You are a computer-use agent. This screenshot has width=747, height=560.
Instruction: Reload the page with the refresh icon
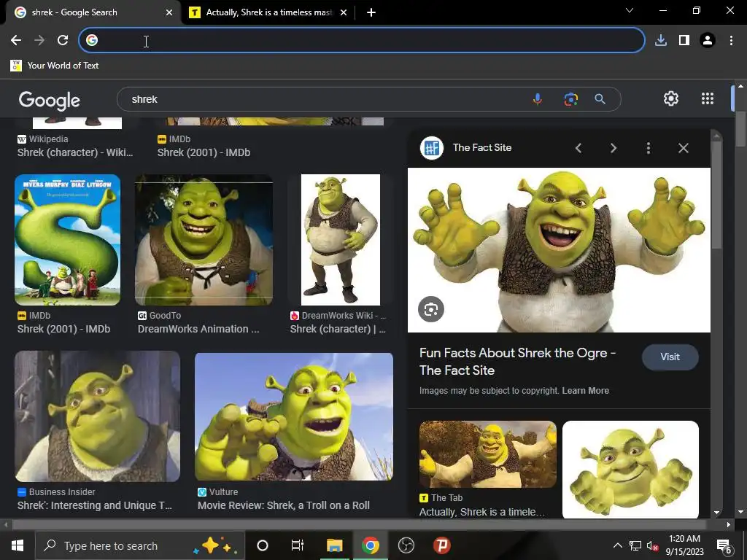point(63,41)
